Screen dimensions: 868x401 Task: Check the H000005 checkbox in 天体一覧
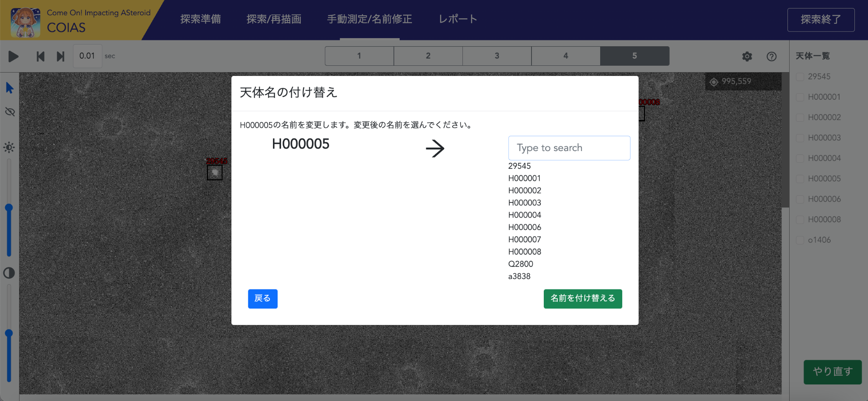pos(800,179)
